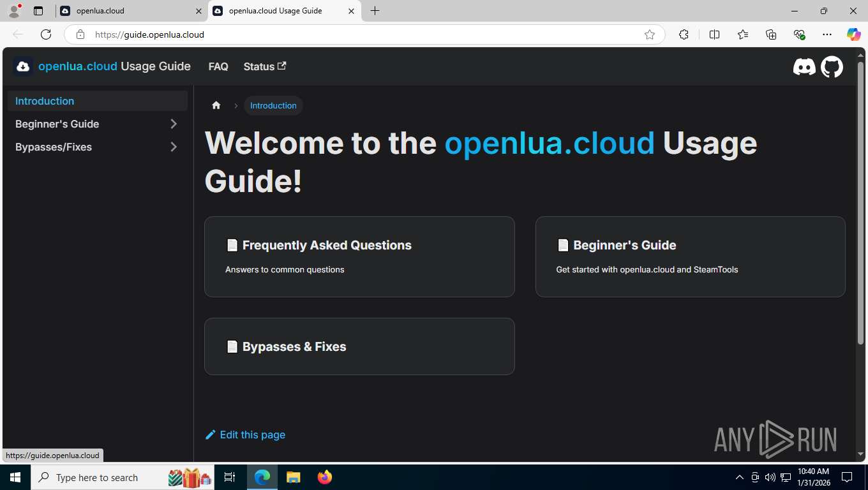
Task: Open the clock and date in the taskbar
Action: [x=814, y=477]
